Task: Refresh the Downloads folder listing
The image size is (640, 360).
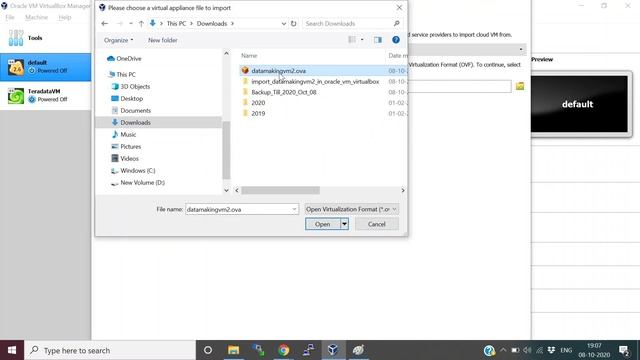Action: [x=293, y=24]
